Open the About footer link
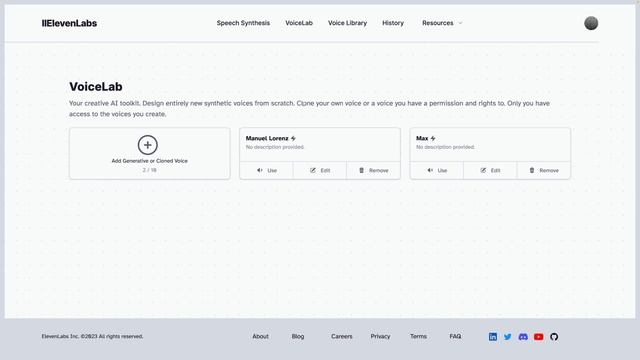This screenshot has width=640, height=360. pyautogui.click(x=260, y=336)
